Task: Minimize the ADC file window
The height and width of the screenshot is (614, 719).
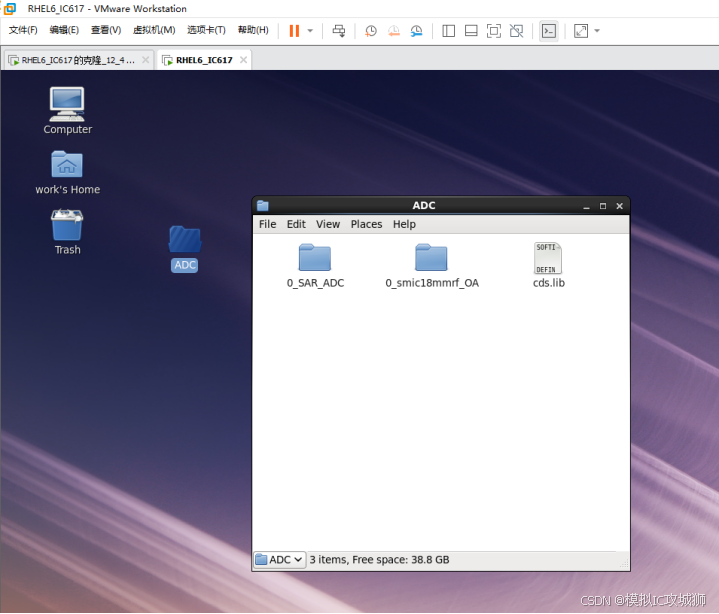Action: click(x=586, y=206)
